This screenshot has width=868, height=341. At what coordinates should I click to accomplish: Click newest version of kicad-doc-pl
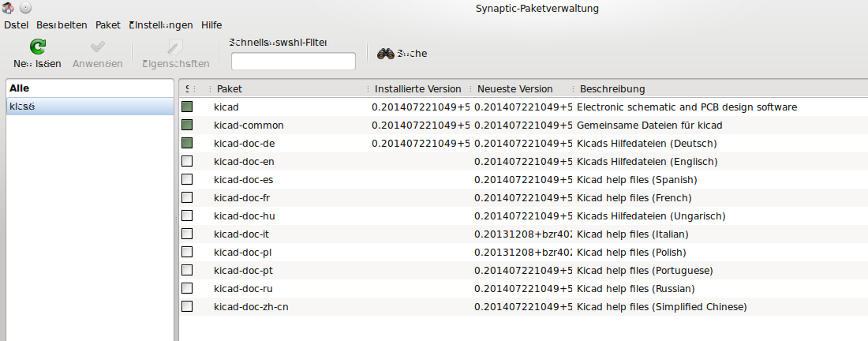click(x=524, y=253)
